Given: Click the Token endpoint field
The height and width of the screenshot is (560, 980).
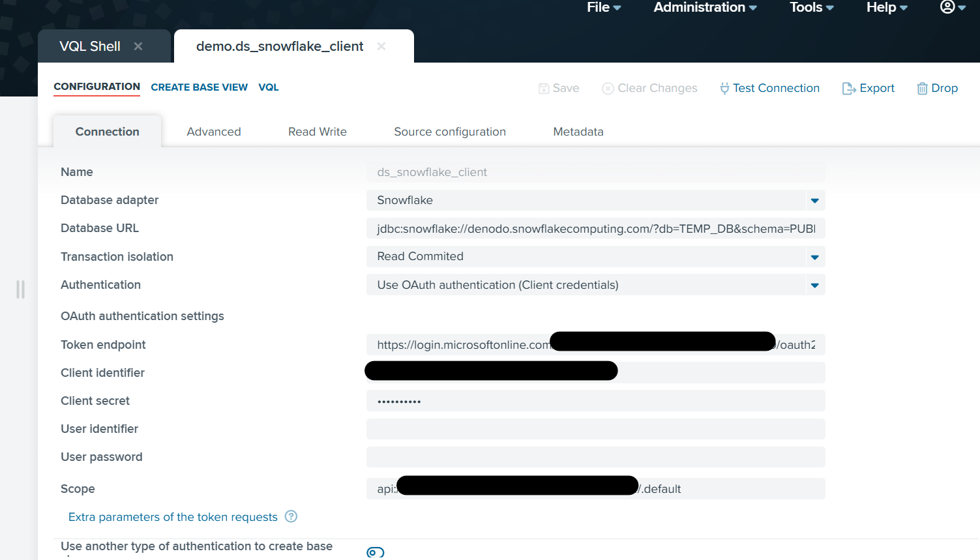Looking at the screenshot, I should (596, 345).
